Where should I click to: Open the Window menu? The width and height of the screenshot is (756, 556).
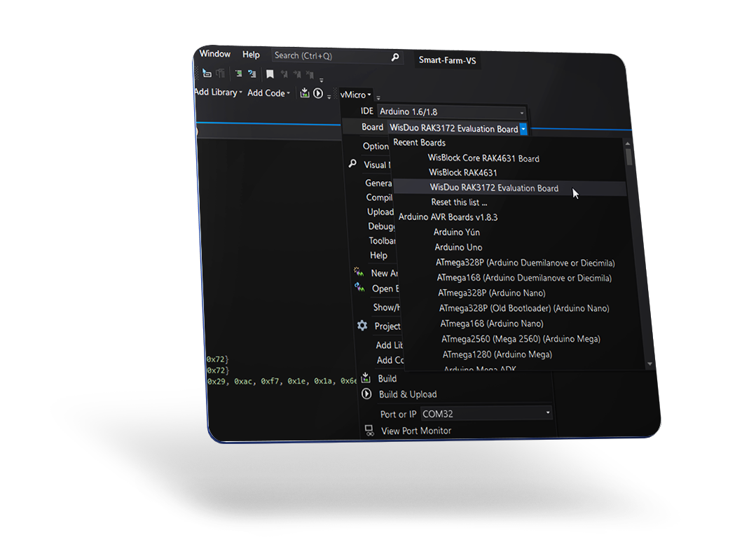[215, 53]
